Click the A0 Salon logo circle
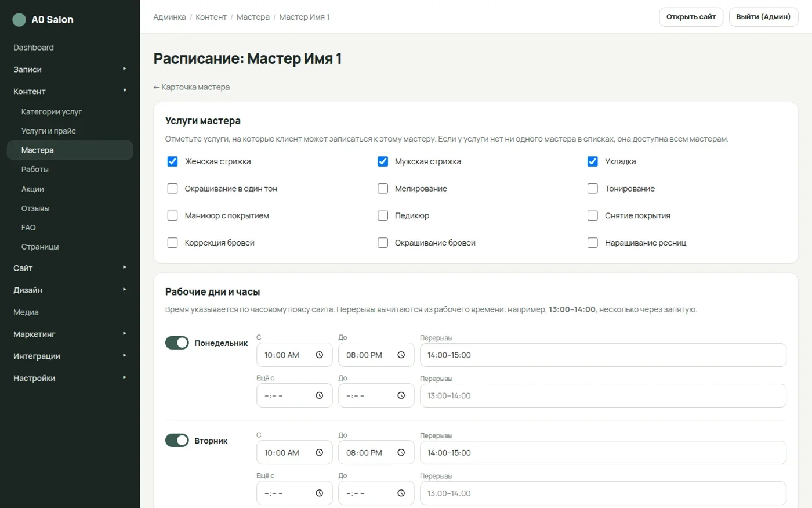812x508 pixels. click(x=19, y=20)
